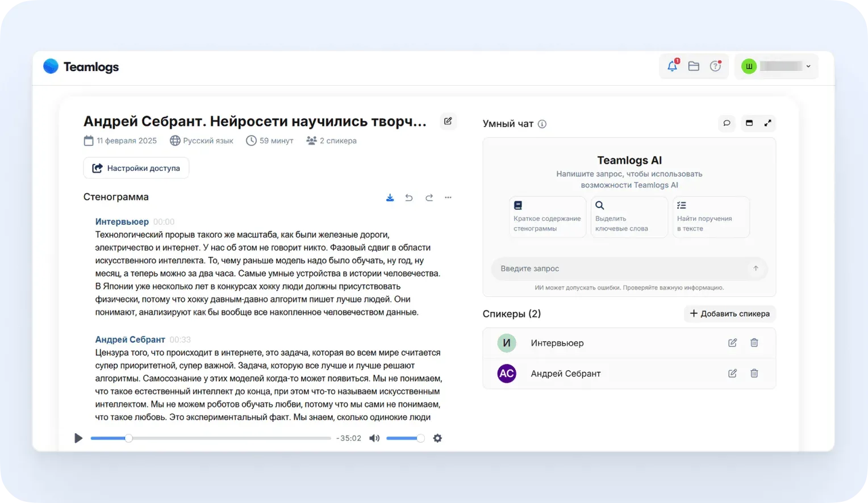Jump to timestamp 00:33
868x503 pixels.
click(180, 339)
